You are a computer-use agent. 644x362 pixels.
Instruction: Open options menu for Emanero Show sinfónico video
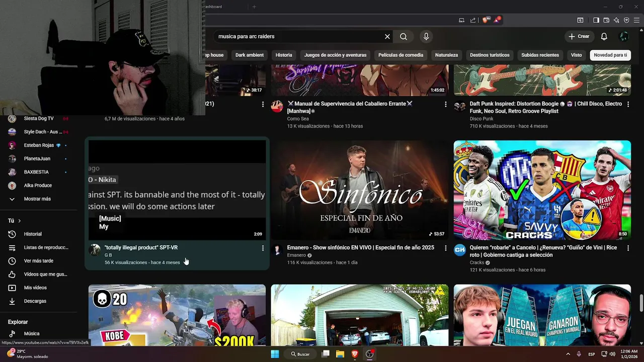445,248
